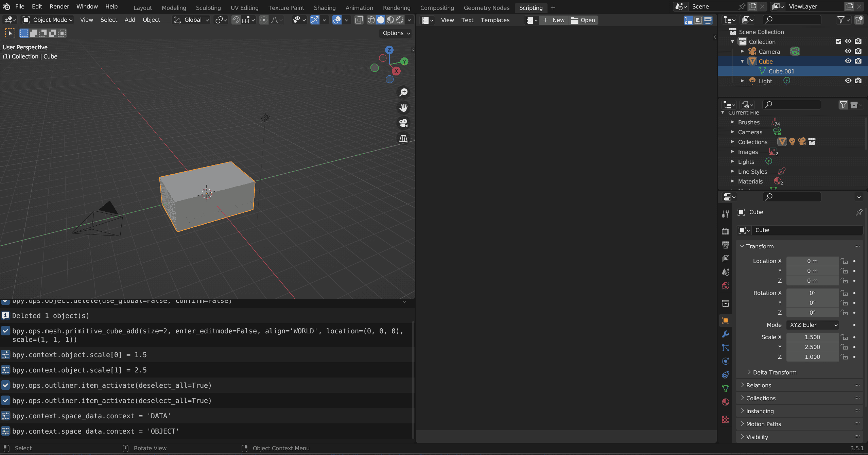
Task: Select the Tool properties tab
Action: tap(726, 214)
